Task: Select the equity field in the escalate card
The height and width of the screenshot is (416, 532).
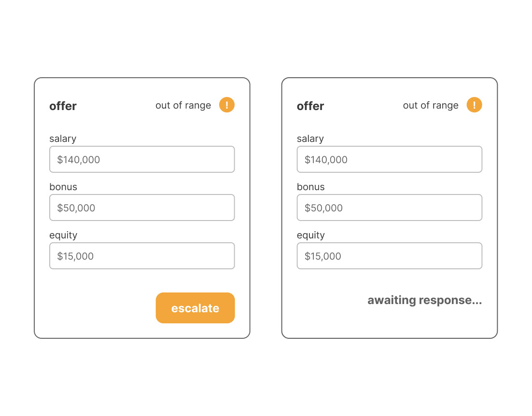Action: point(142,256)
